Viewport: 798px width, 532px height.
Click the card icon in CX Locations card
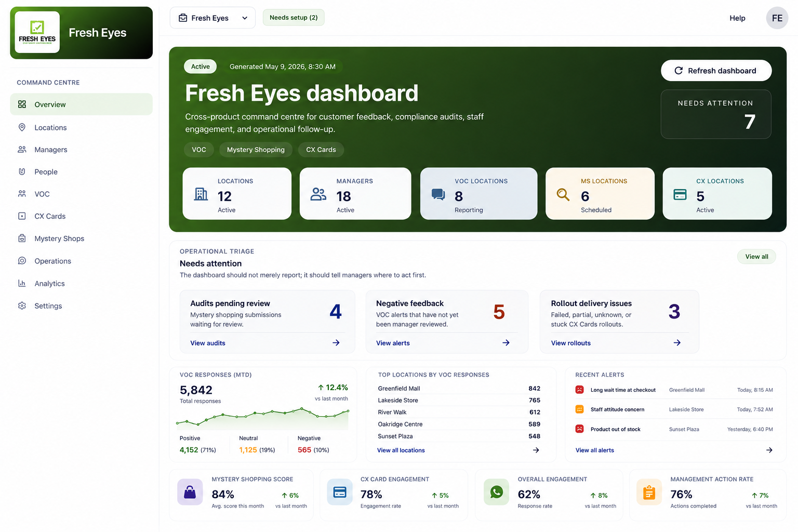pyautogui.click(x=680, y=194)
